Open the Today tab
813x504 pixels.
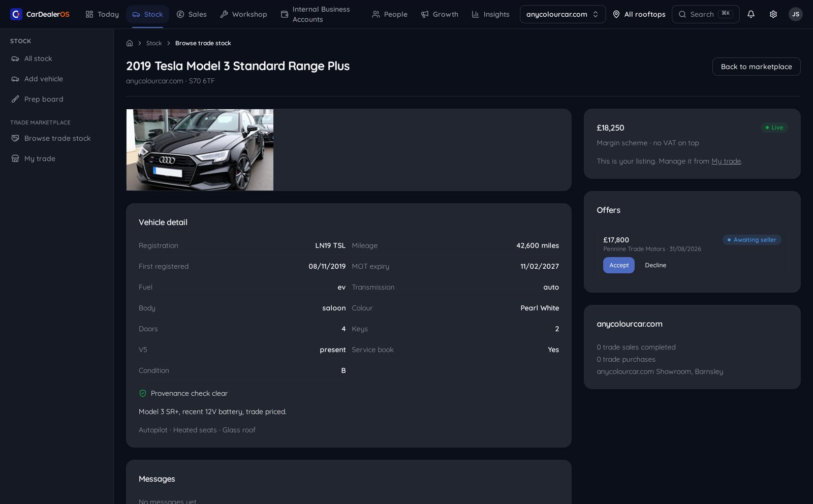pyautogui.click(x=102, y=14)
